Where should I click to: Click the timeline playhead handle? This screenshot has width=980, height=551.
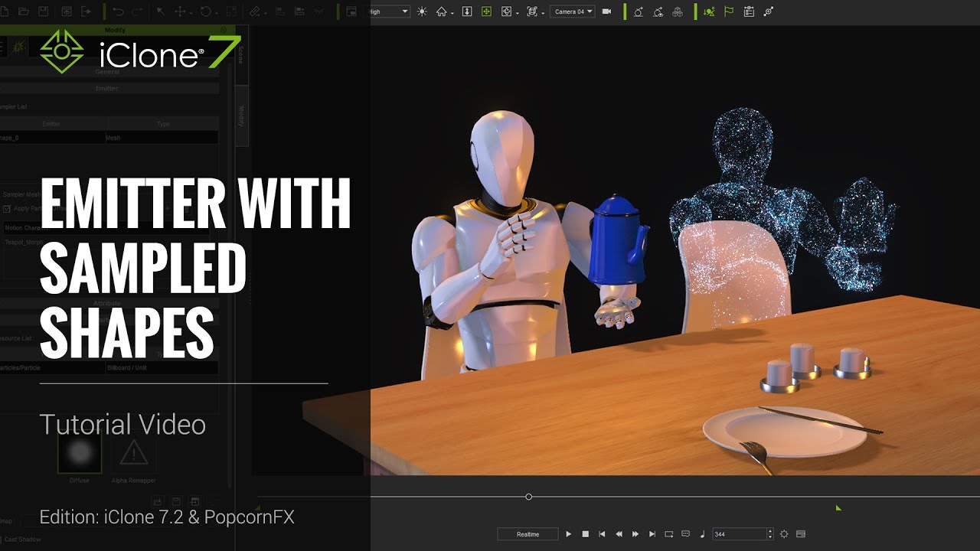click(x=528, y=497)
